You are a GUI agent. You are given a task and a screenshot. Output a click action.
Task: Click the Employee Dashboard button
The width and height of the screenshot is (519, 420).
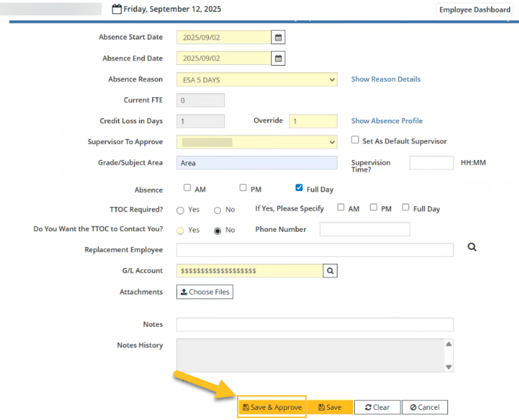475,9
